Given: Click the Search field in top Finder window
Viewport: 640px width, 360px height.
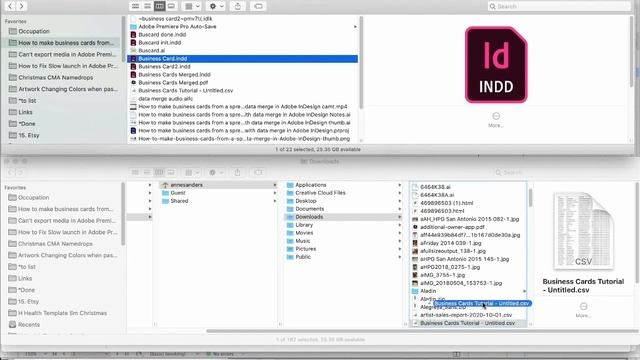Looking at the screenshot, I should (x=559, y=6).
